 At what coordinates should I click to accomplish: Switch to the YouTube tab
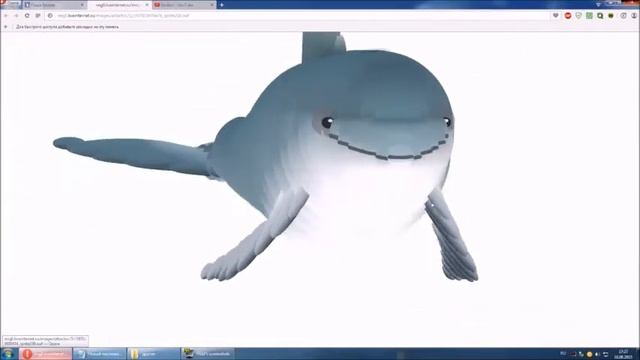coord(183,5)
